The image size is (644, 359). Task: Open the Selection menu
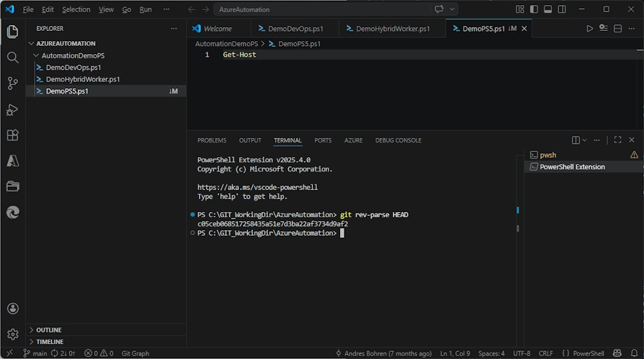point(76,10)
